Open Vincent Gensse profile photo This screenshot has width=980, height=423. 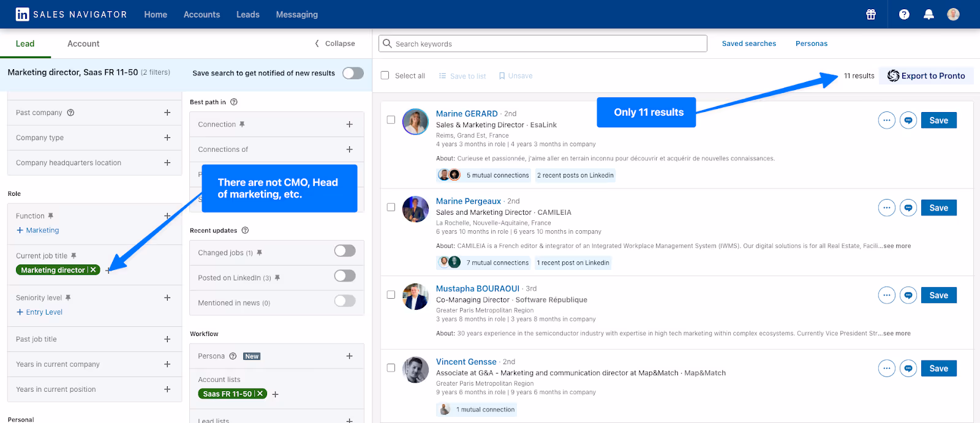(415, 370)
